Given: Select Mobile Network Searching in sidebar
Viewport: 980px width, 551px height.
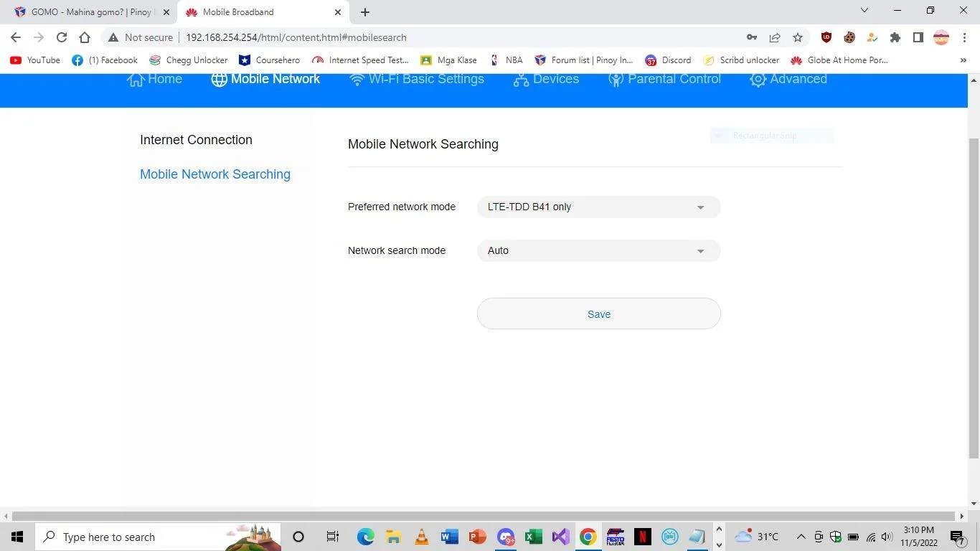Looking at the screenshot, I should (x=215, y=174).
